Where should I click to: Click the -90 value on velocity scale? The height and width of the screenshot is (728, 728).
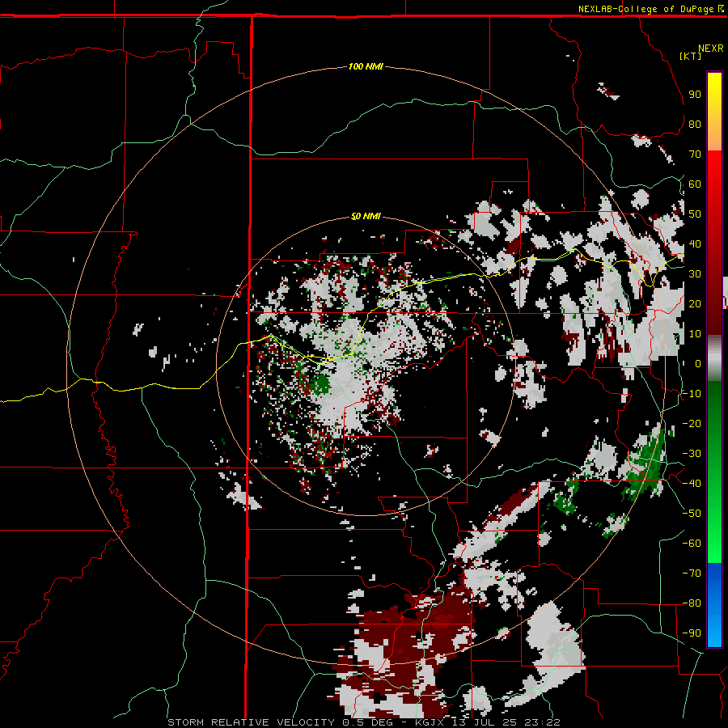pyautogui.click(x=692, y=633)
